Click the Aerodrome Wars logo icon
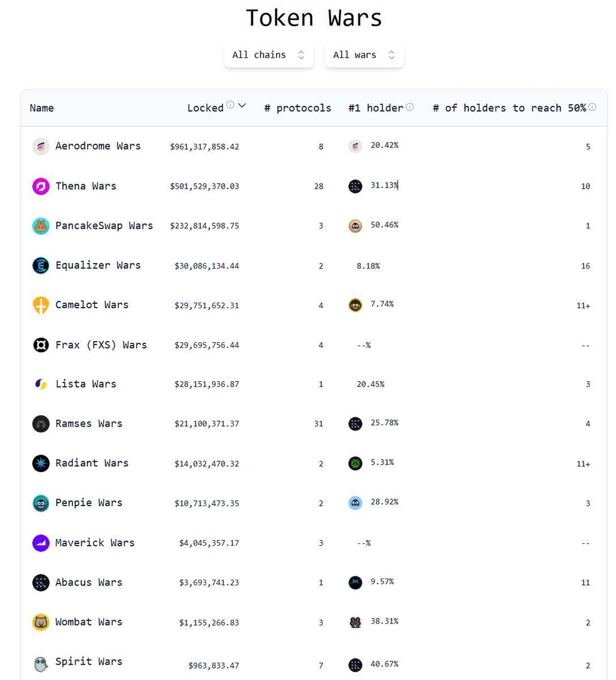The height and width of the screenshot is (680, 616). [40, 146]
